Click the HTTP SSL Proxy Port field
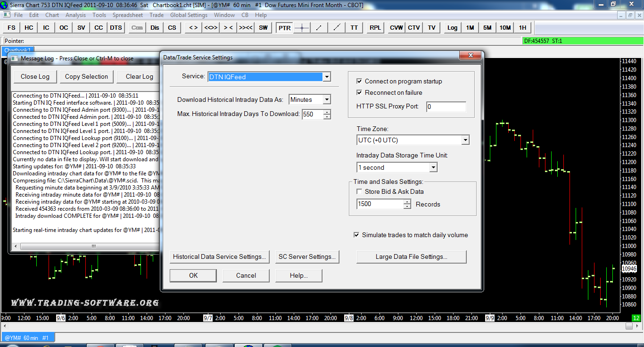The height and width of the screenshot is (347, 644). [446, 107]
